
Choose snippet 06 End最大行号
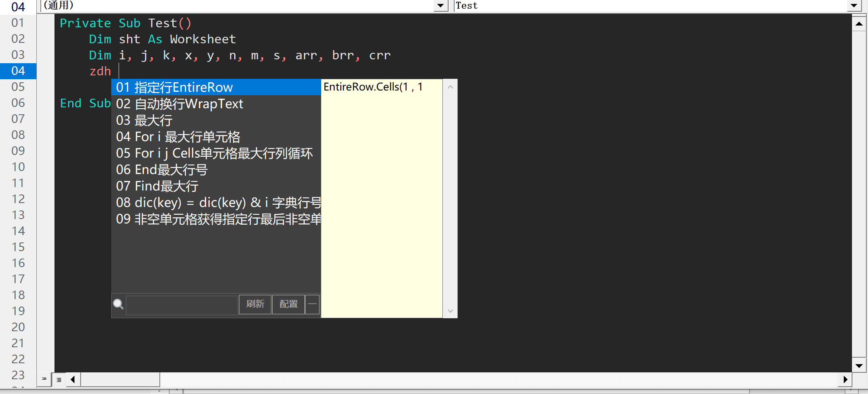216,170
